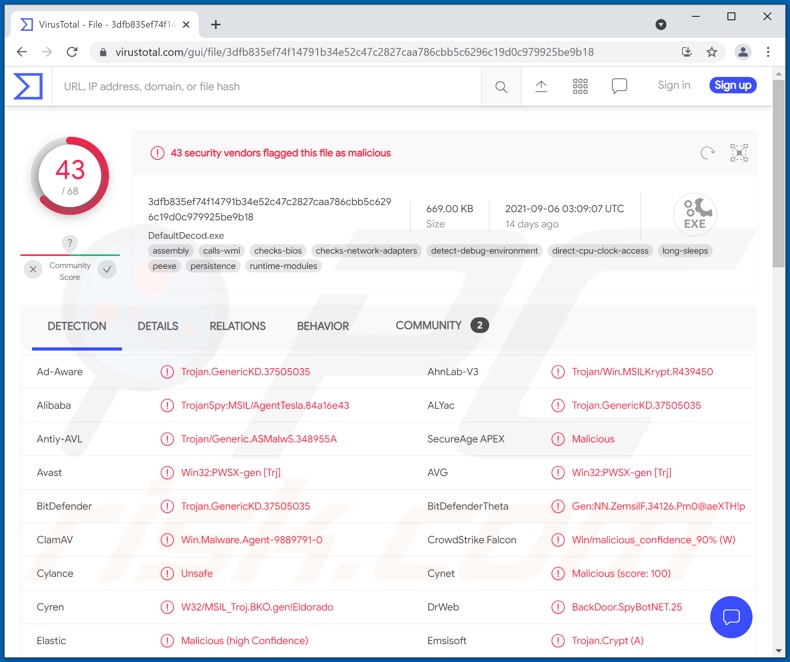Open the upload file icon

[541, 87]
